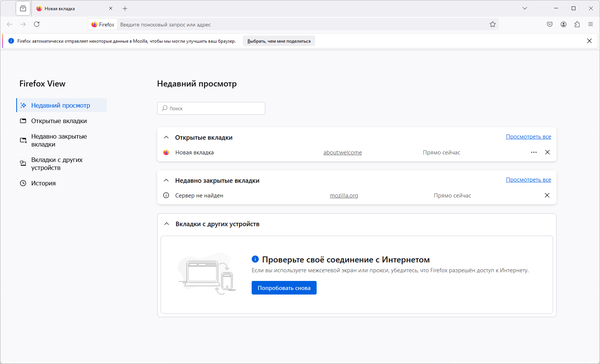Open a new tab with plus button
Viewport: 600px width, 364px height.
[x=125, y=8]
